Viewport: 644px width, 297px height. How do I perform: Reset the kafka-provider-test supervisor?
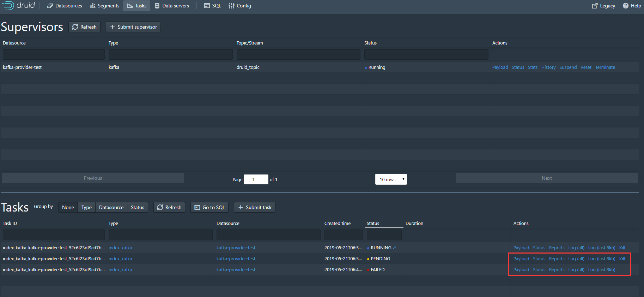click(x=586, y=67)
